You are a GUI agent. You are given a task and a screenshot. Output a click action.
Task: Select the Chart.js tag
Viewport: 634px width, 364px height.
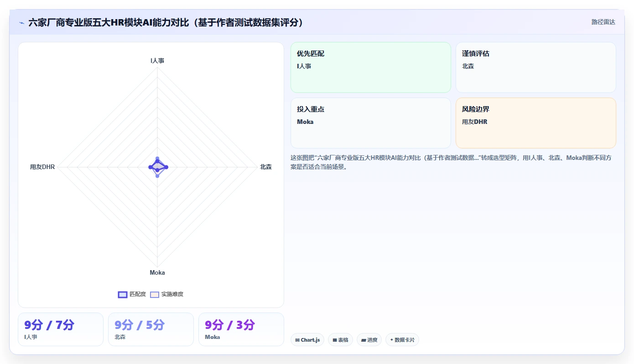[x=307, y=340]
